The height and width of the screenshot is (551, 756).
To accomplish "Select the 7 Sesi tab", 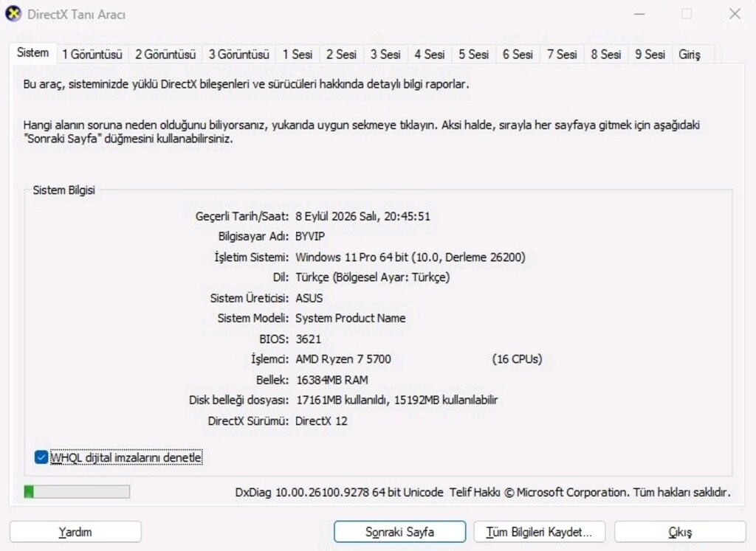I will [562, 55].
